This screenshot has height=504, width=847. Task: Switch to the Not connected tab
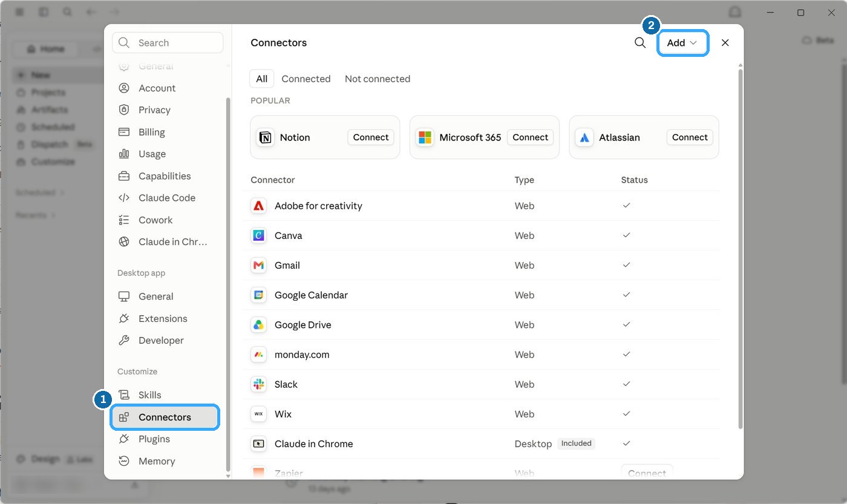coord(378,79)
